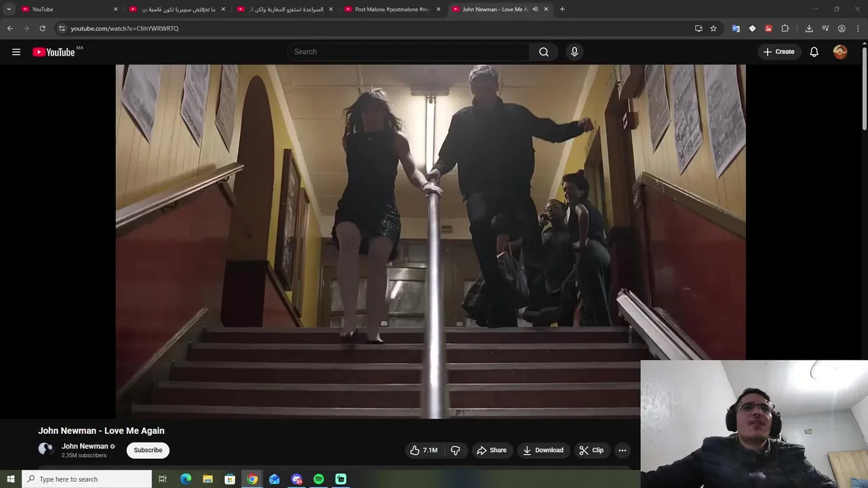Click the search magnifier button

(544, 52)
